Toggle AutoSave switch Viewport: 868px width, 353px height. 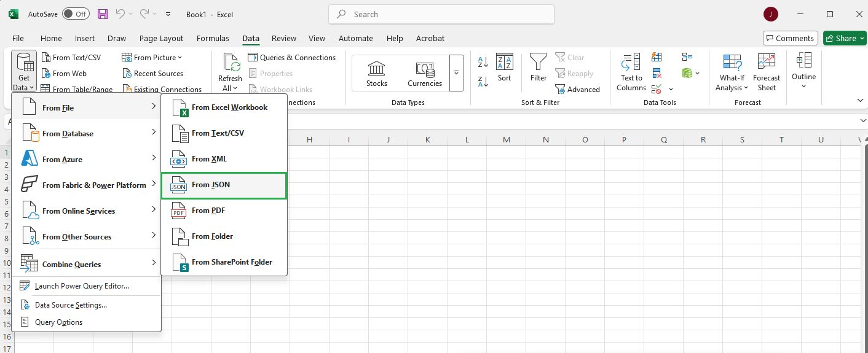[x=76, y=14]
